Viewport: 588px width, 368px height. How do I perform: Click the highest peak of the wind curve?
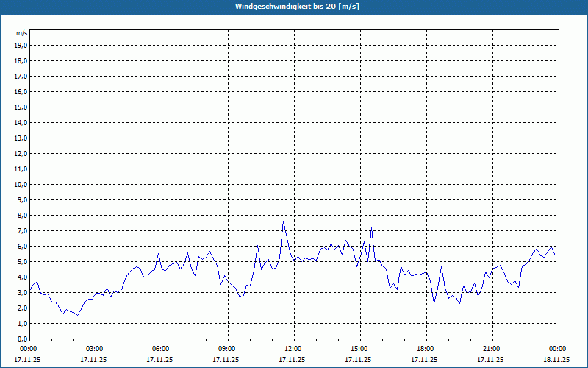point(283,222)
